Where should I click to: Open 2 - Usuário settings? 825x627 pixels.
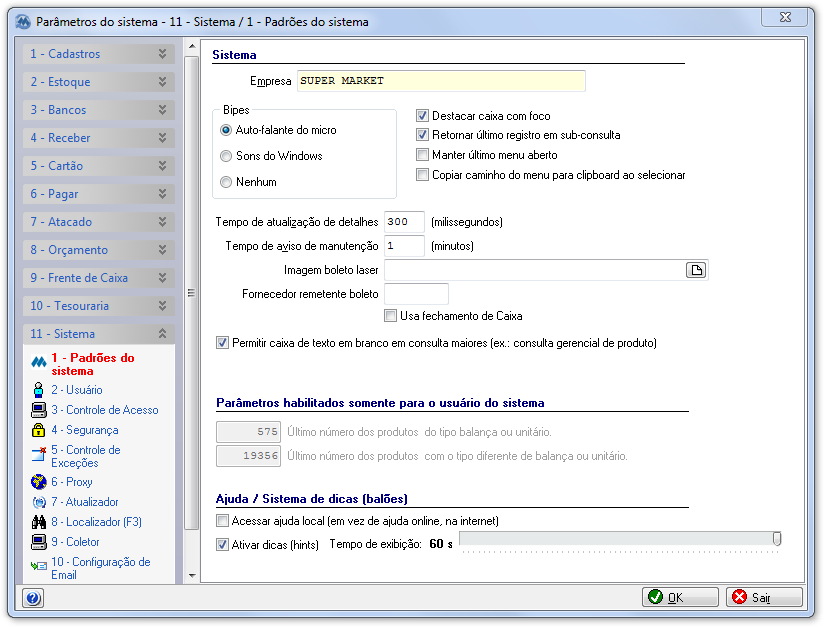coord(77,390)
